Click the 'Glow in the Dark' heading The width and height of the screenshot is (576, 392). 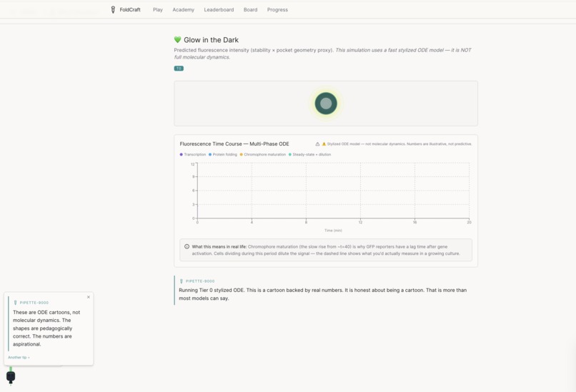212,40
